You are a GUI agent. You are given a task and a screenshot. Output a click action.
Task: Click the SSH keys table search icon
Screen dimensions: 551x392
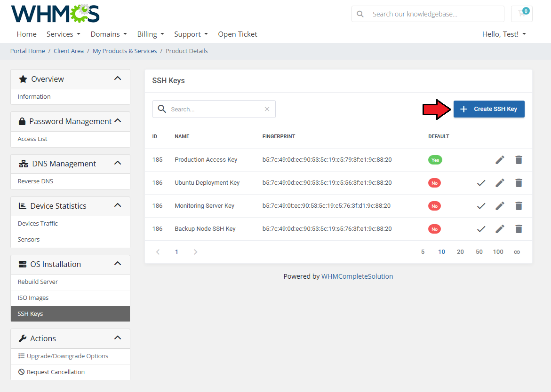[x=162, y=109]
